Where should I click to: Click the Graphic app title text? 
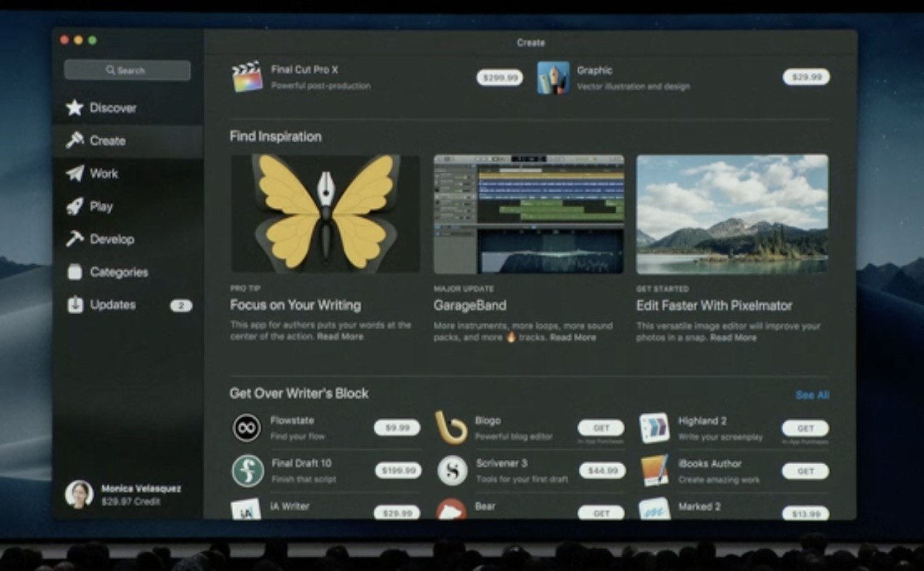click(595, 70)
